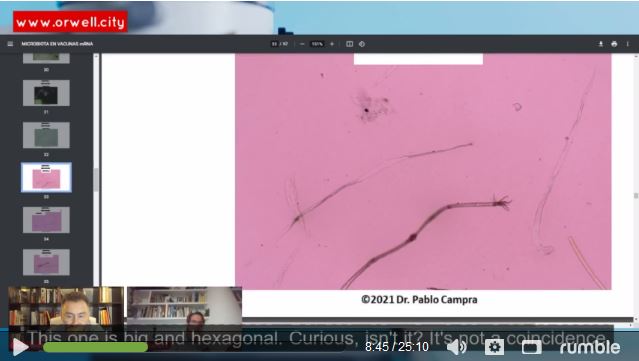This screenshot has width=639, height=361.
Task: Select page thumbnail 35
Action: [x=46, y=262]
